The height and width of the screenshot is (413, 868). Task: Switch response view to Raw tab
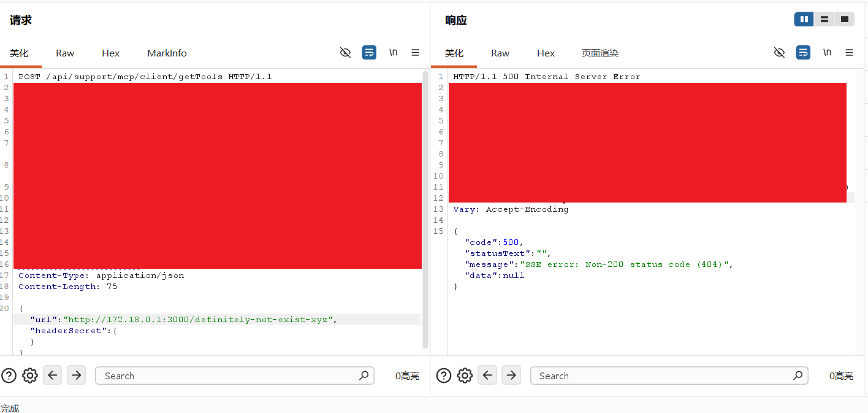[500, 53]
